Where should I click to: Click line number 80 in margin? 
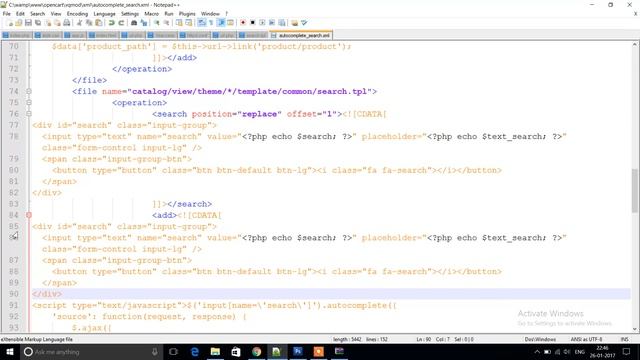(14, 170)
